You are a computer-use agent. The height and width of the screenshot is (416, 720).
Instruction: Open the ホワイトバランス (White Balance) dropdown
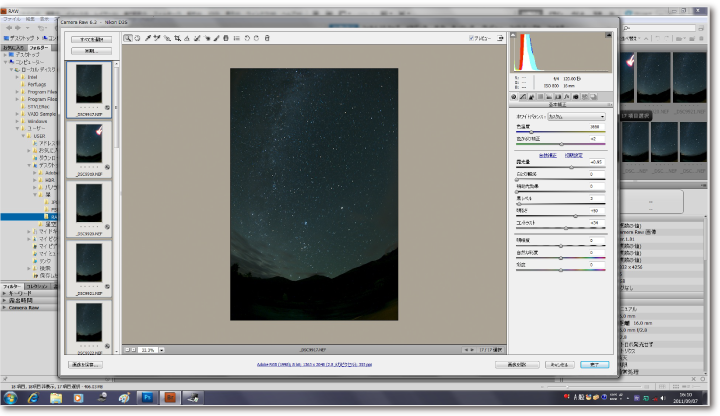click(x=575, y=117)
